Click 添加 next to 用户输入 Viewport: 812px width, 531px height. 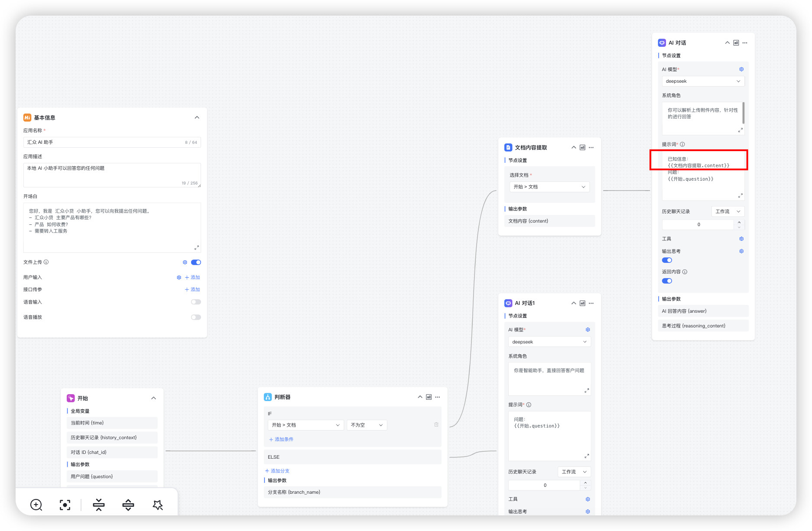click(x=192, y=278)
